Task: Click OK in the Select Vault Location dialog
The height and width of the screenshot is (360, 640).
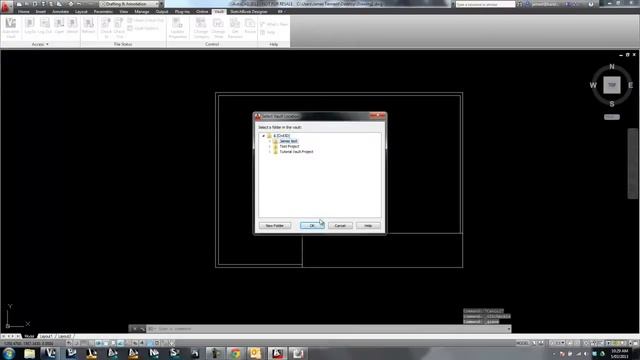Action: (312, 226)
